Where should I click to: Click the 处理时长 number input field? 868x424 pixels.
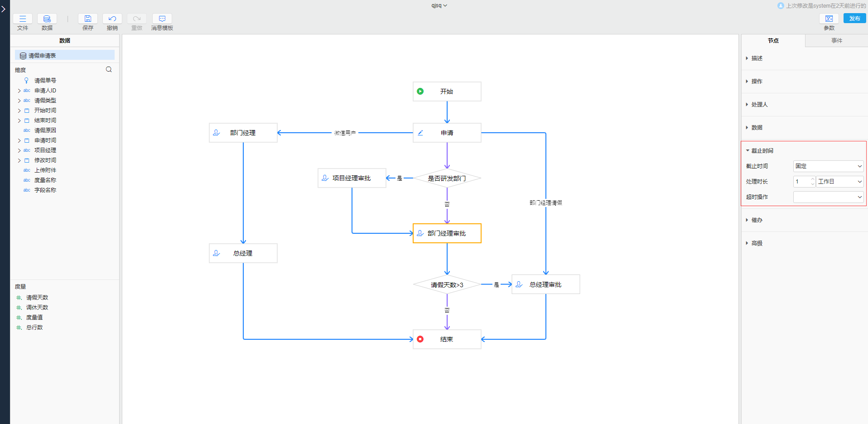(801, 182)
